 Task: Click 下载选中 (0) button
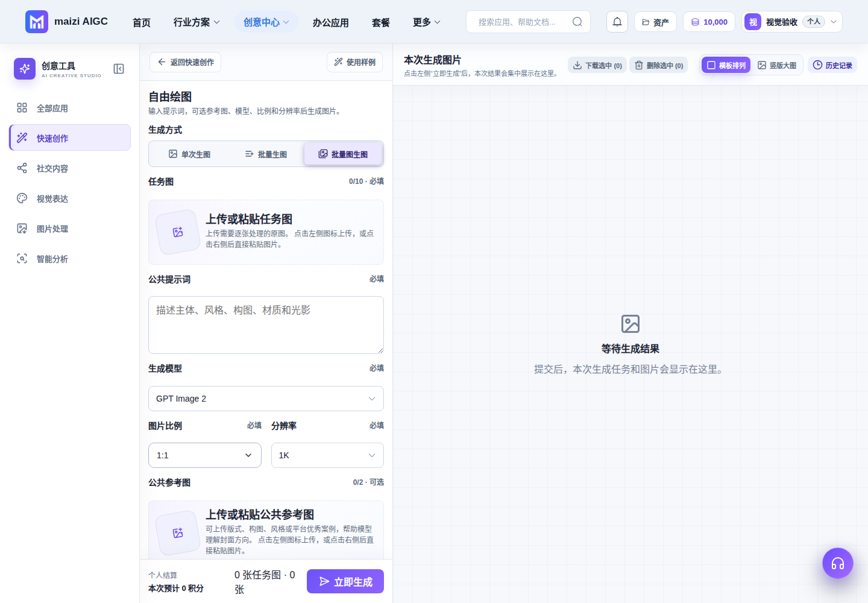[x=597, y=65]
